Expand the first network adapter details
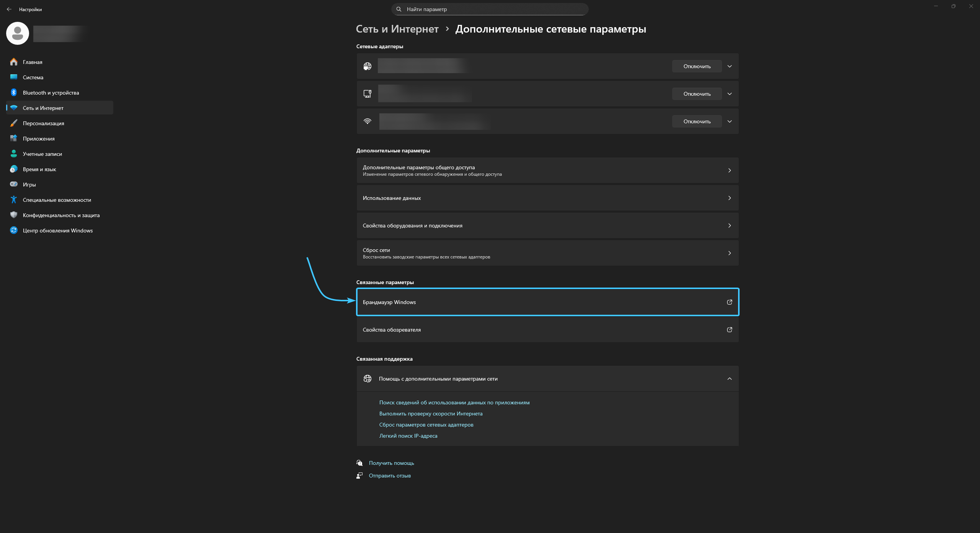The width and height of the screenshot is (980, 533). tap(730, 66)
